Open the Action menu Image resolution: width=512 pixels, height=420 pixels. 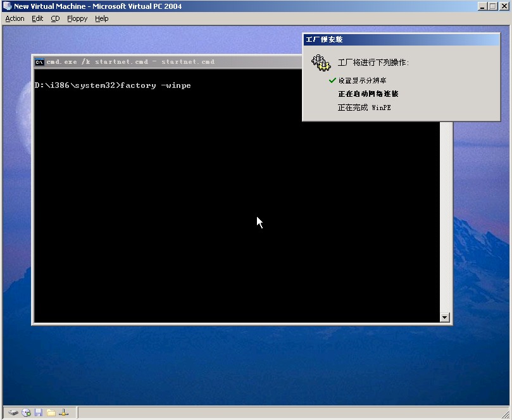[15, 18]
